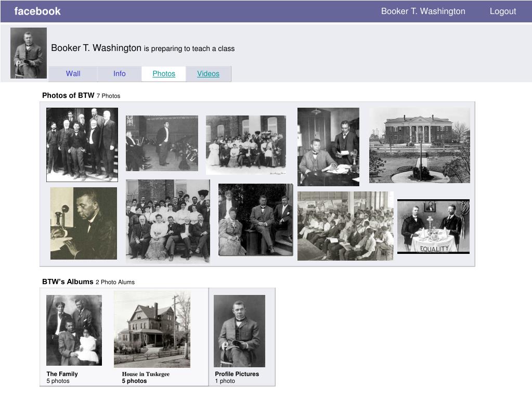Click the Booker T. Washington profile name heading

96,48
